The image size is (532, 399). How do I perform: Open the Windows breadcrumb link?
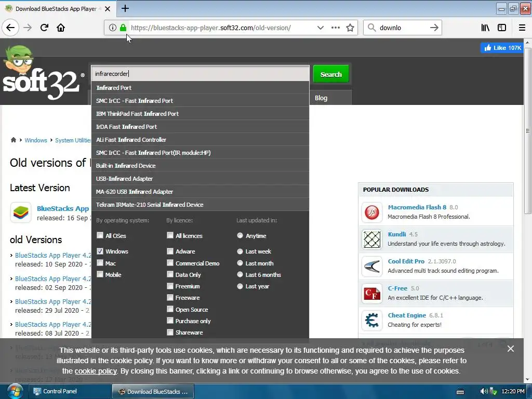coord(36,140)
